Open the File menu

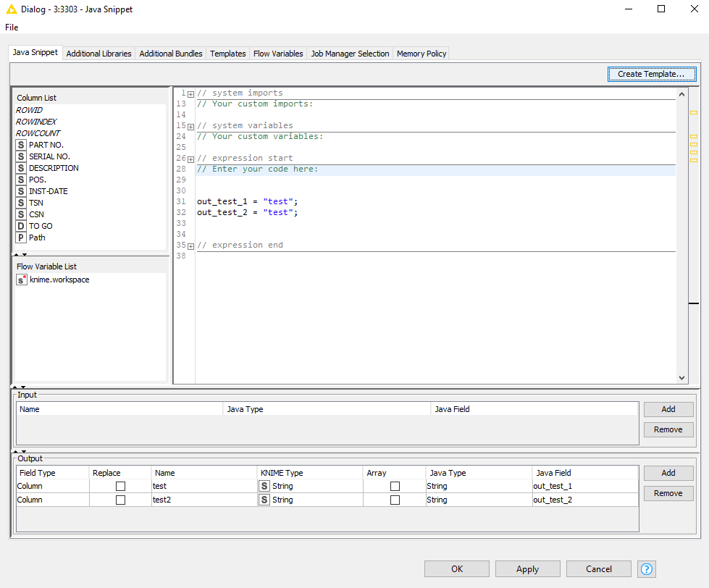12,28
